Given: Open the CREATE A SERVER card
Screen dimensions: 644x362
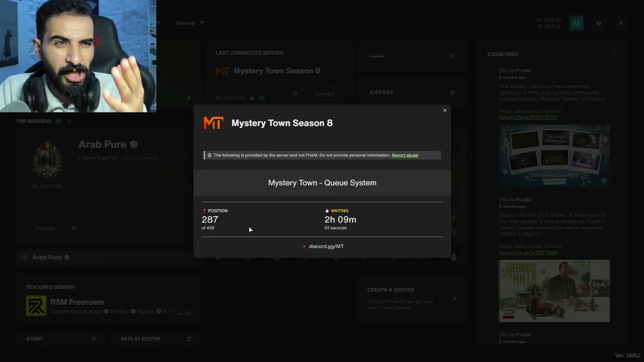Looking at the screenshot, I should point(412,299).
